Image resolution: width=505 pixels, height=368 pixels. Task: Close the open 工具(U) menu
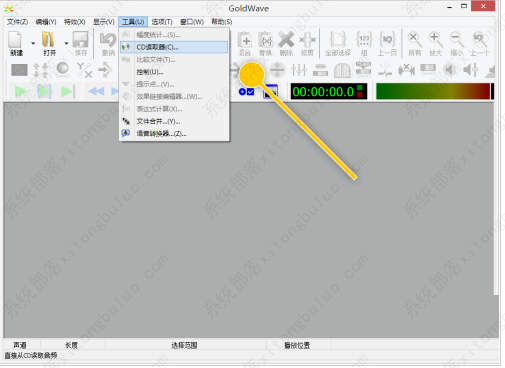(x=133, y=22)
